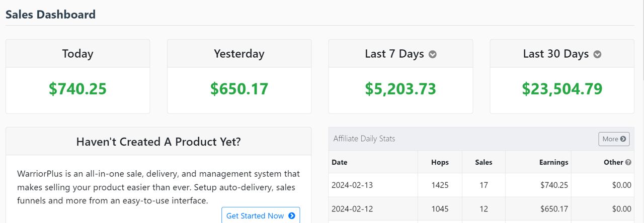Viewport: 644px width, 223px height.
Task: Click the Get Started Now button
Action: (x=261, y=215)
